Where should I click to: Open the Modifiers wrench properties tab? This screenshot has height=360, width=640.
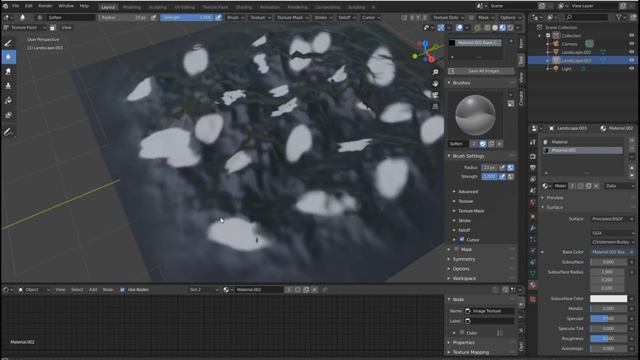pos(533,228)
